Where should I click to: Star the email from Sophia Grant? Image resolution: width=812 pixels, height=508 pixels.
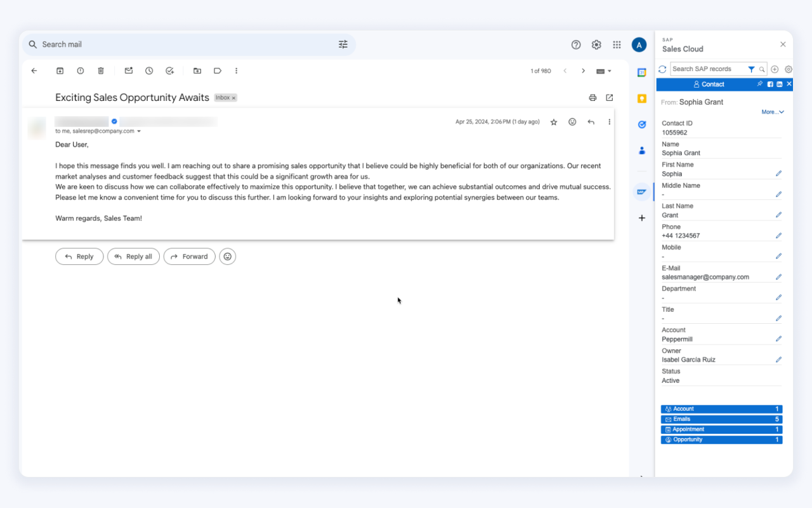click(x=553, y=122)
